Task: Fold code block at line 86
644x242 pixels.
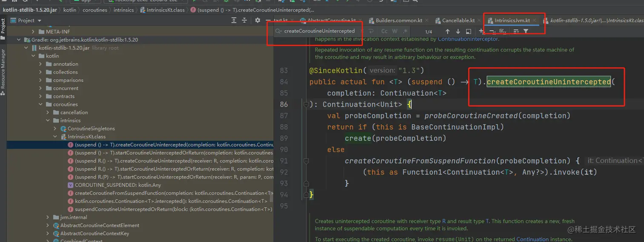Action: [306, 104]
